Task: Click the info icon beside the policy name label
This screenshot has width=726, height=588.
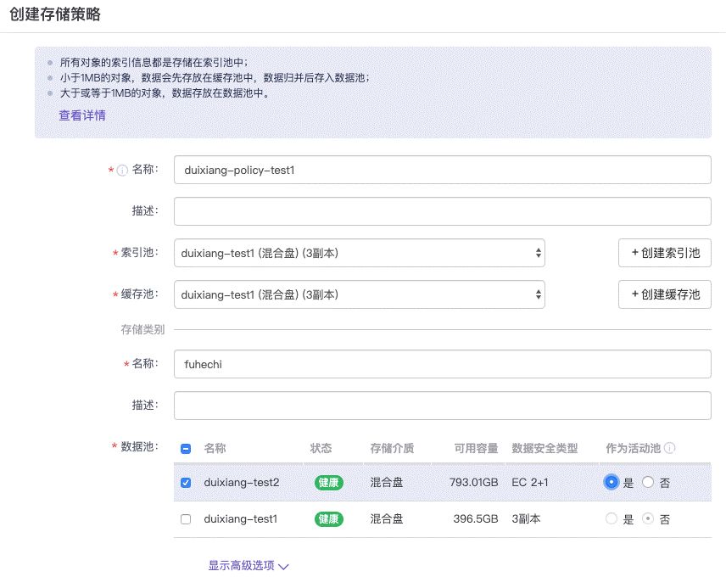Action: tap(122, 171)
